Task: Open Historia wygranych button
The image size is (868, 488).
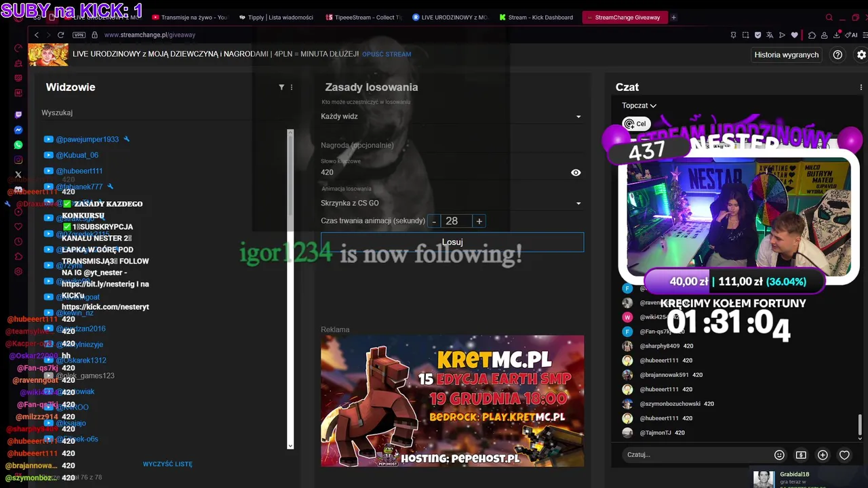Action: click(x=787, y=55)
